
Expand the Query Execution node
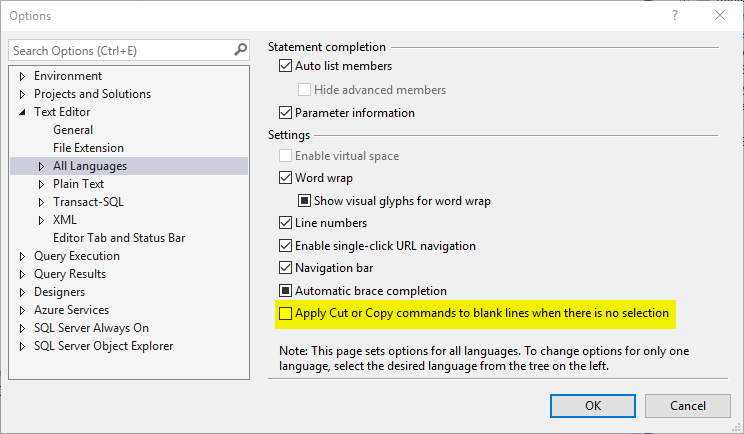pyautogui.click(x=23, y=256)
